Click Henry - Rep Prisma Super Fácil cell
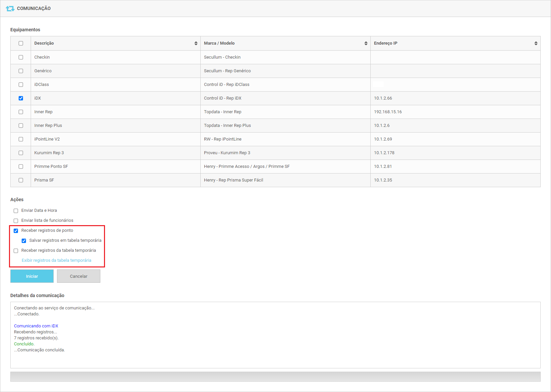Viewport: 551px width, 392px height. point(285,180)
